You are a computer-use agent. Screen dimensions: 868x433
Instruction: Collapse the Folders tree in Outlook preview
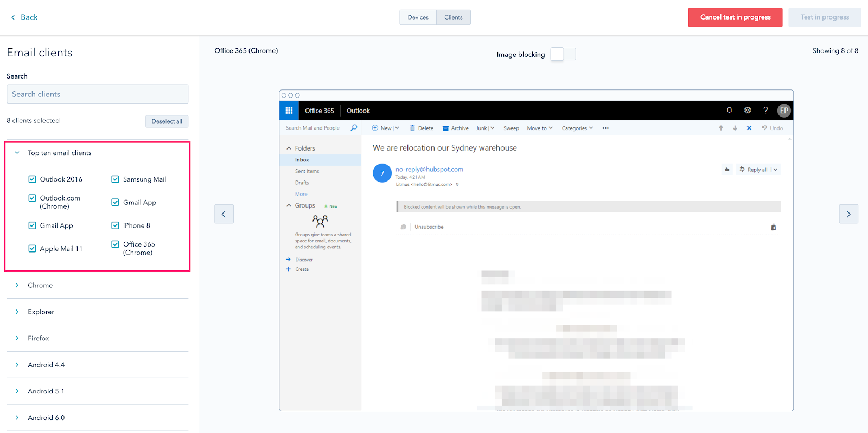click(289, 148)
